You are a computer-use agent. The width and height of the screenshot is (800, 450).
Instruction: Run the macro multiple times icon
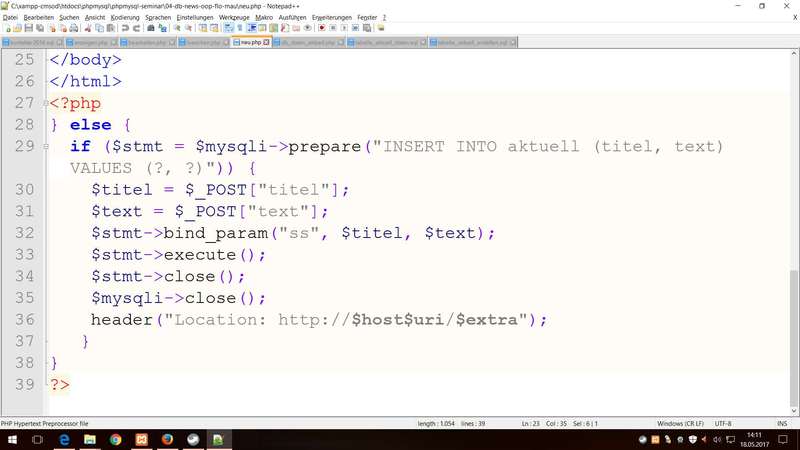pyautogui.click(x=356, y=28)
